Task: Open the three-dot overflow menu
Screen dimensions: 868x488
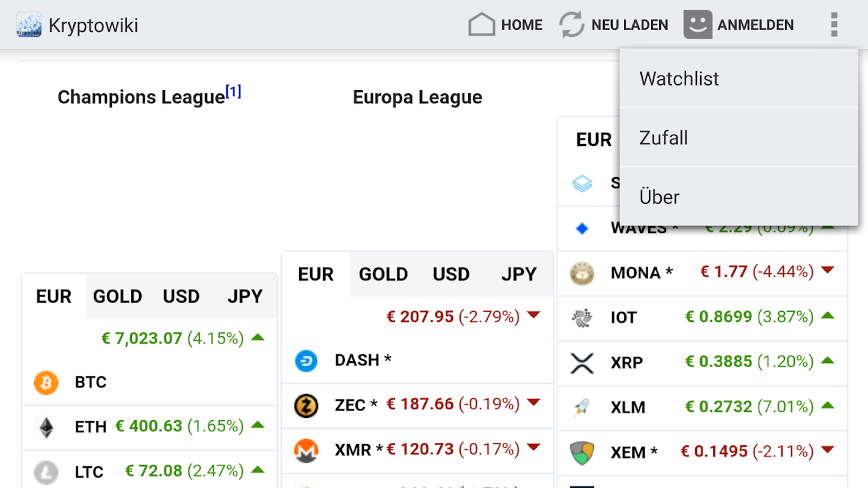Action: coord(834,25)
